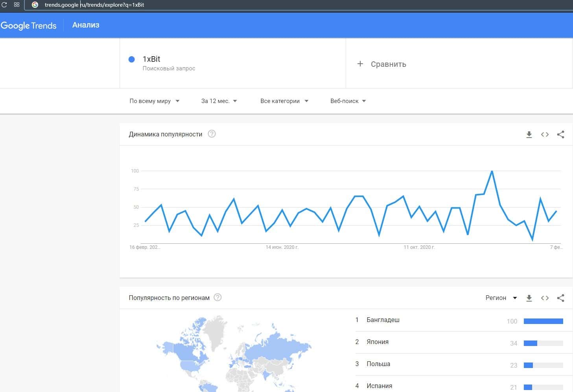Expand the Веб-поиск search type dropdown
The height and width of the screenshot is (392, 573).
coord(348,101)
